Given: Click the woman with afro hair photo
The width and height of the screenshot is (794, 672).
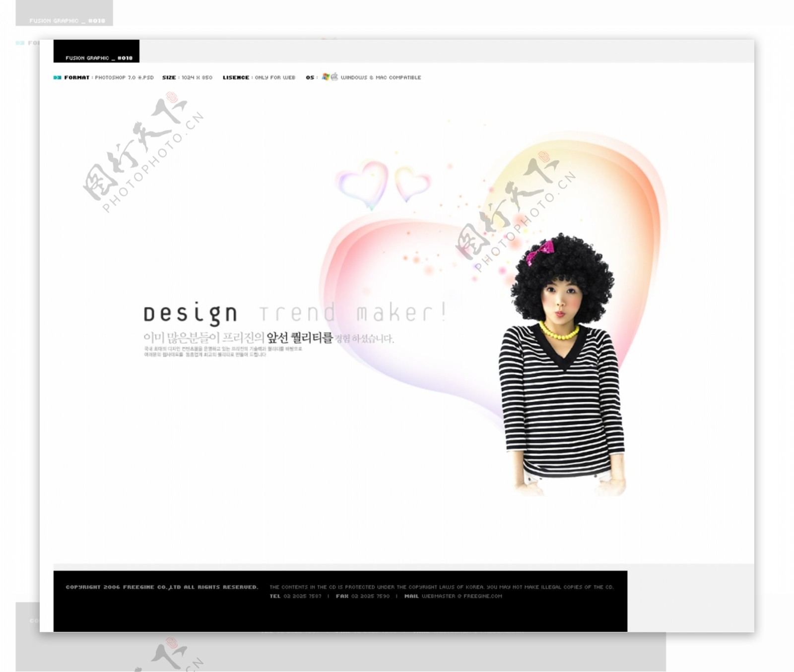Looking at the screenshot, I should click(563, 365).
